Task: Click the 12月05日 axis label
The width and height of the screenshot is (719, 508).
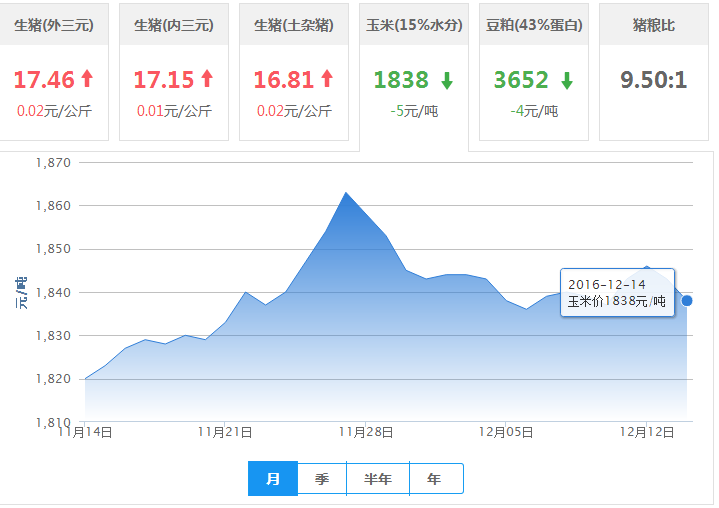Action: [x=506, y=432]
